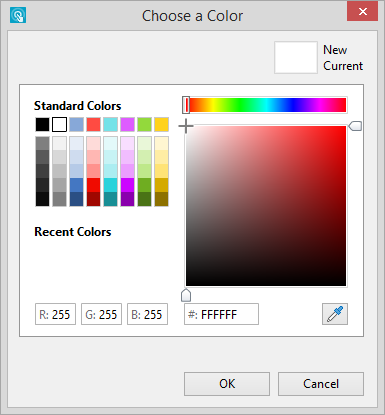Pick the darkest navy blue shade swatch
The width and height of the screenshot is (385, 415).
point(76,199)
